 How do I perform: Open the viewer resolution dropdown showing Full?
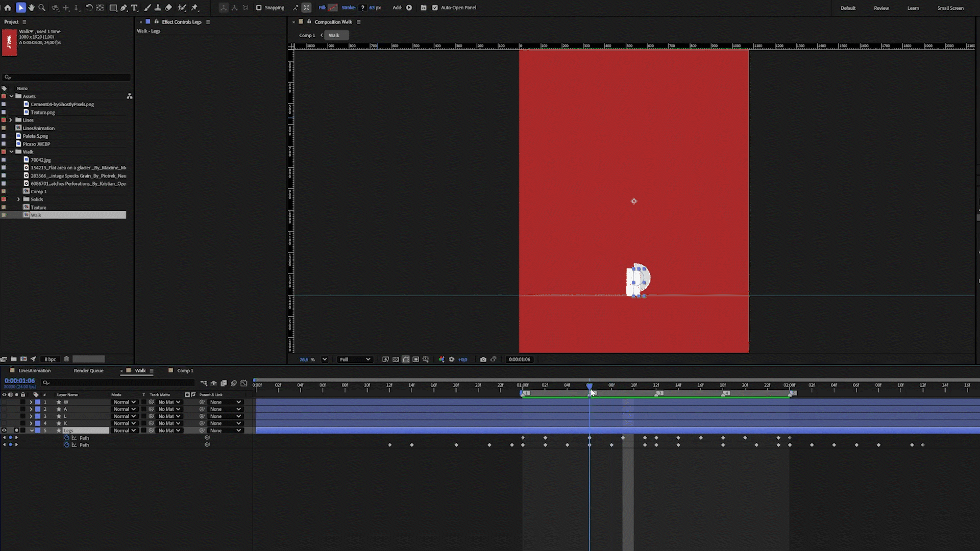click(x=355, y=359)
